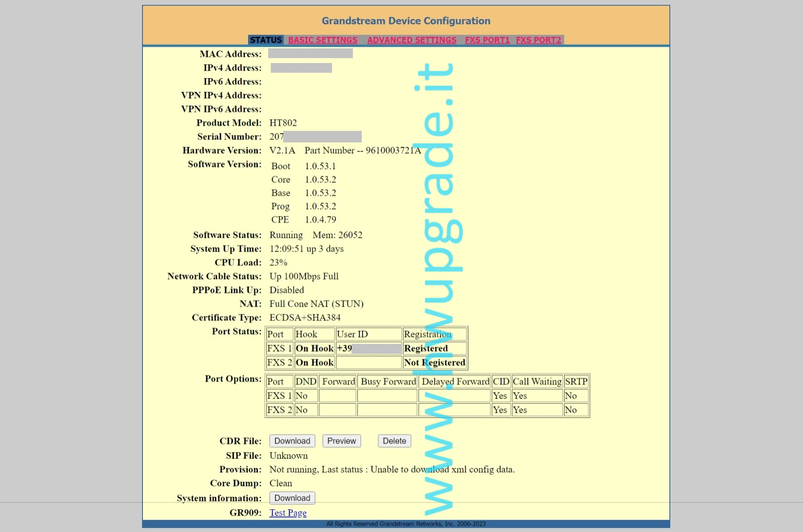This screenshot has width=803, height=532.
Task: Delete the CDR file
Action: [394, 441]
